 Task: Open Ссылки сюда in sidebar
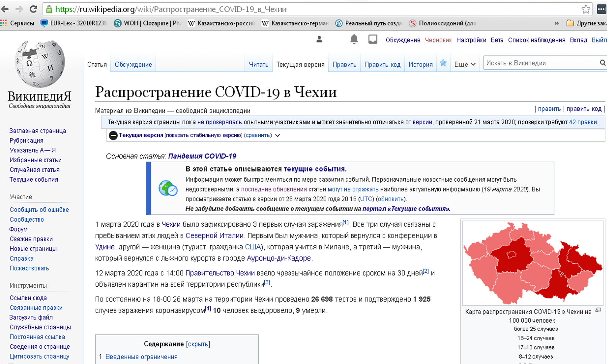click(28, 298)
